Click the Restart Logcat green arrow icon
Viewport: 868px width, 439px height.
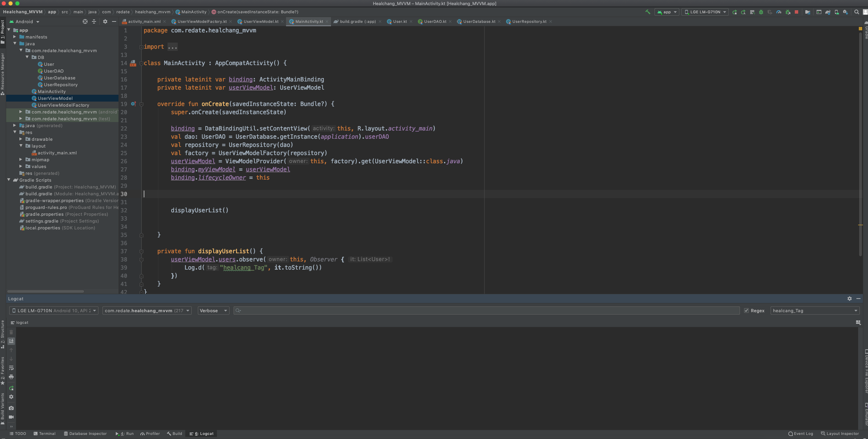pyautogui.click(x=11, y=388)
